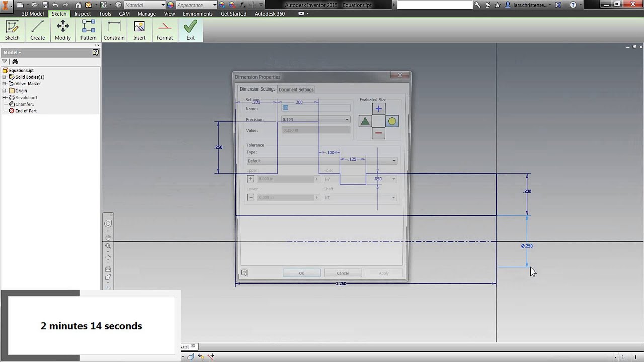Open the Manage ribbon tab
Screen dimensions: 644x362
(146, 14)
